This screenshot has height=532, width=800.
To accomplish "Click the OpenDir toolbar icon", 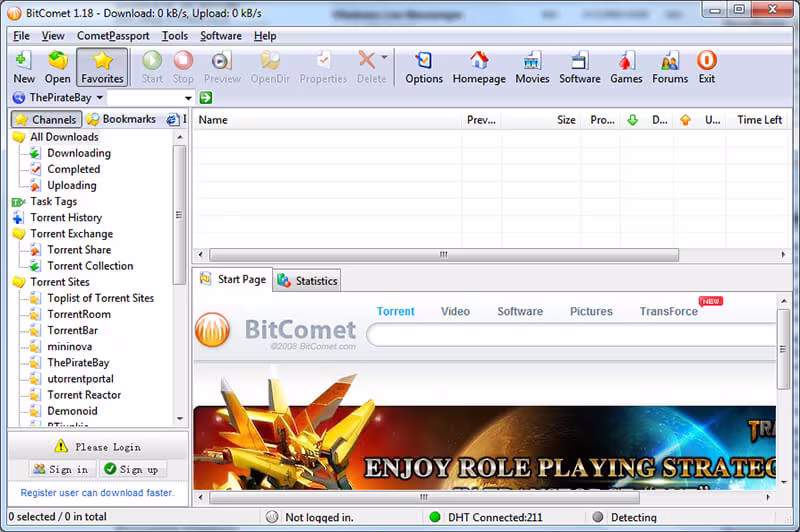I will [270, 67].
